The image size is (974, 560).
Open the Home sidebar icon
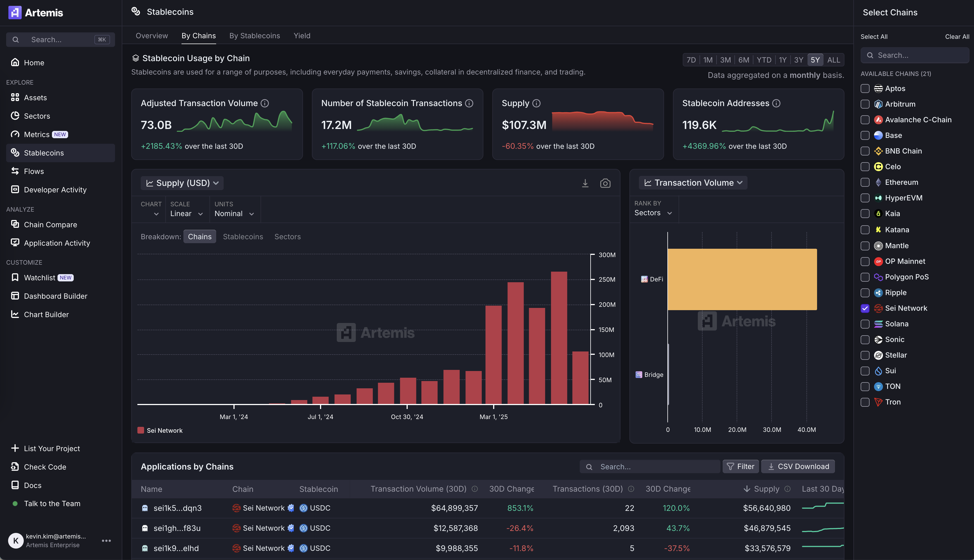click(x=15, y=62)
